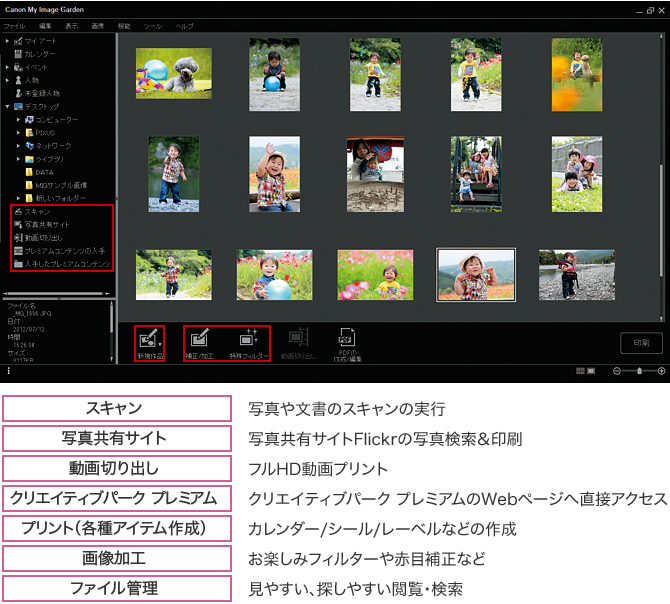Click the thumbnail size zoom slider
The image size is (670, 604).
637,371
